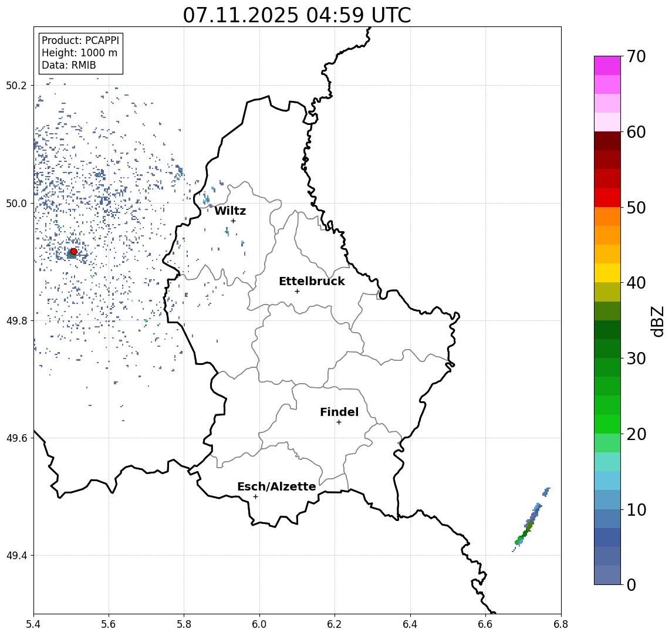Click the 'Product: PCAPPI' text
The image size is (672, 636).
pos(80,40)
